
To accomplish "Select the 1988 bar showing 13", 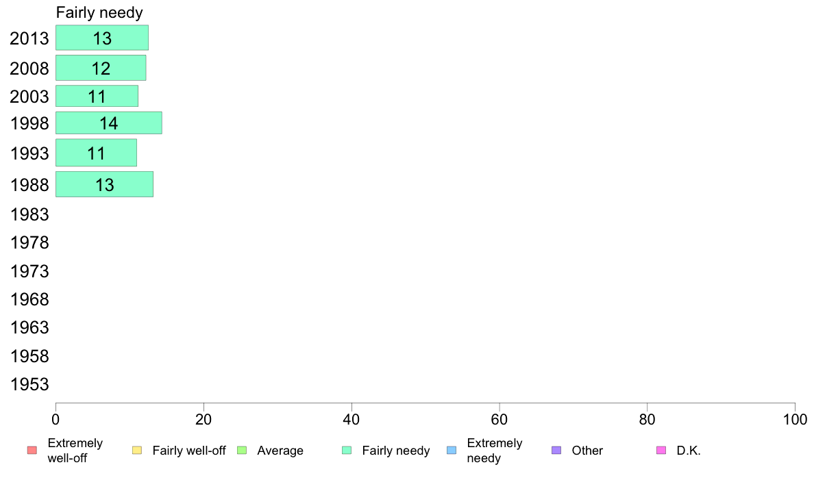I will [104, 184].
